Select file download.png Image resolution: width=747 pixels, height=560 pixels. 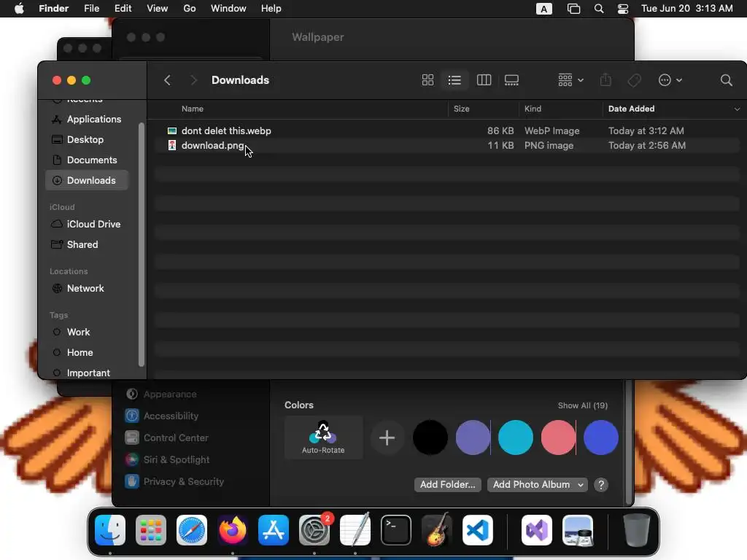coord(446,145)
